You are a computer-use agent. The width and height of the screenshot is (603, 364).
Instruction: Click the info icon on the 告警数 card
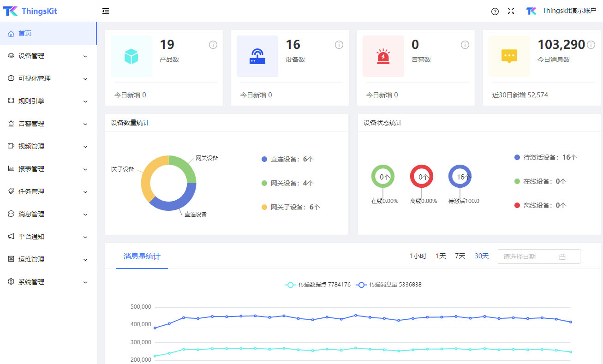(465, 45)
